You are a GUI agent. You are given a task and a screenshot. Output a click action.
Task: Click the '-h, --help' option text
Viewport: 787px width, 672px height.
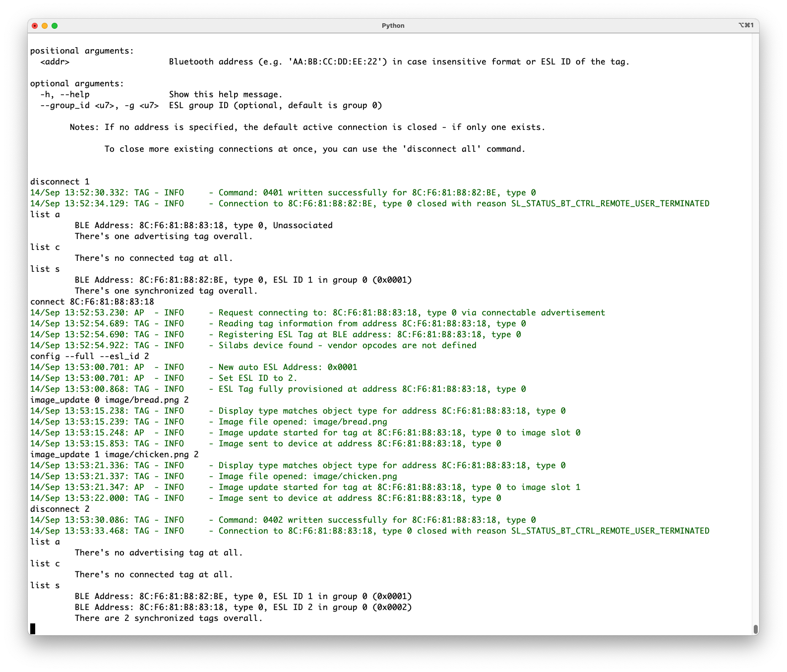[x=65, y=94]
